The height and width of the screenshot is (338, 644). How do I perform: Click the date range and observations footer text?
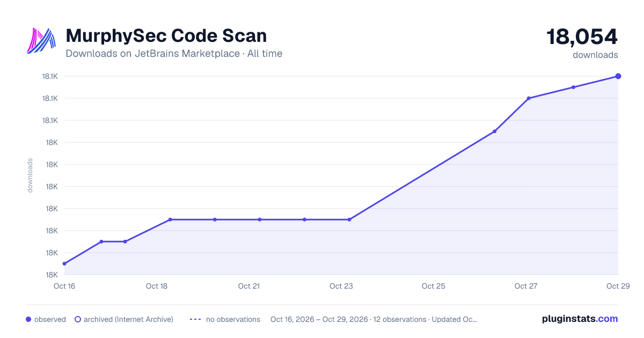(x=374, y=319)
